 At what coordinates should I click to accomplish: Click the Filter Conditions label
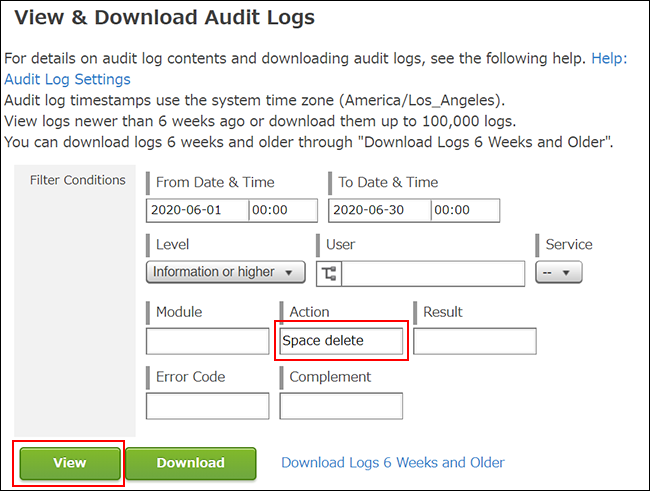[77, 181]
